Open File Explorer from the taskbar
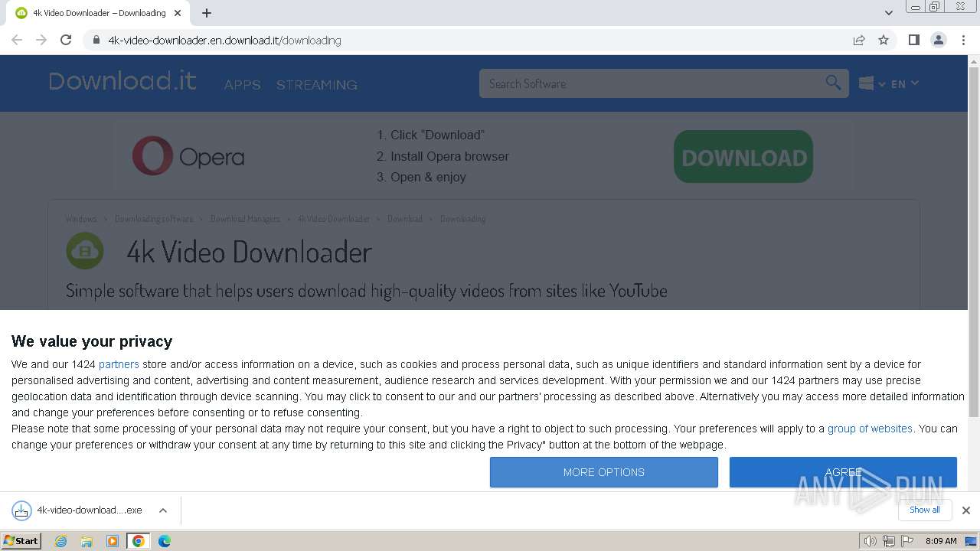Image resolution: width=980 pixels, height=551 pixels. click(x=87, y=541)
